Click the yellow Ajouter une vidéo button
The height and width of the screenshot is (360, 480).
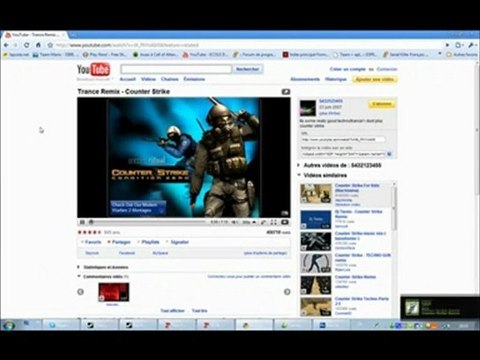(x=375, y=79)
